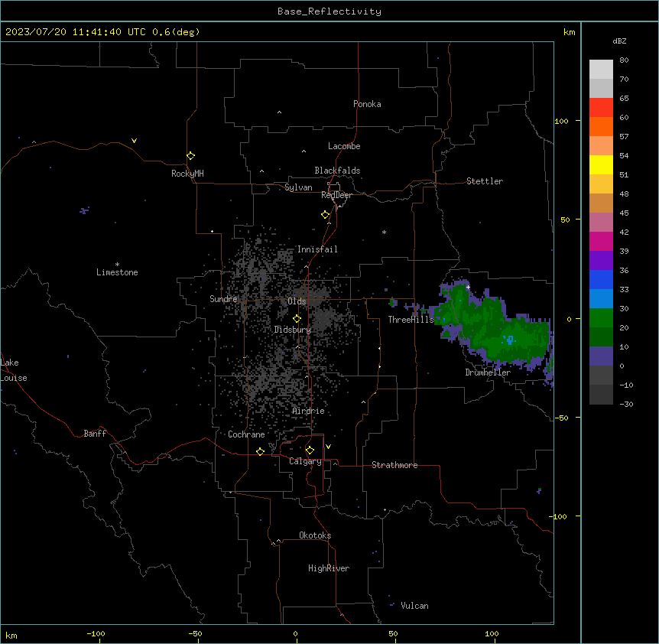Click the Drumheller city label
This screenshot has width=659, height=644.
point(488,372)
